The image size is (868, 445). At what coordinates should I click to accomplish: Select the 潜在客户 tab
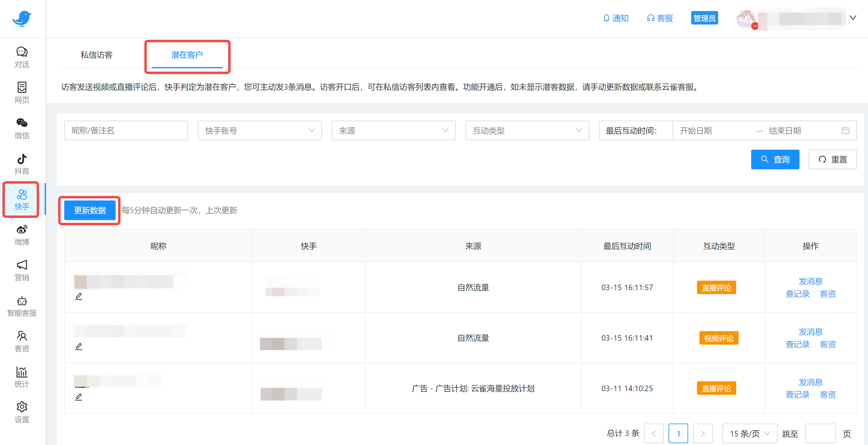coord(187,54)
